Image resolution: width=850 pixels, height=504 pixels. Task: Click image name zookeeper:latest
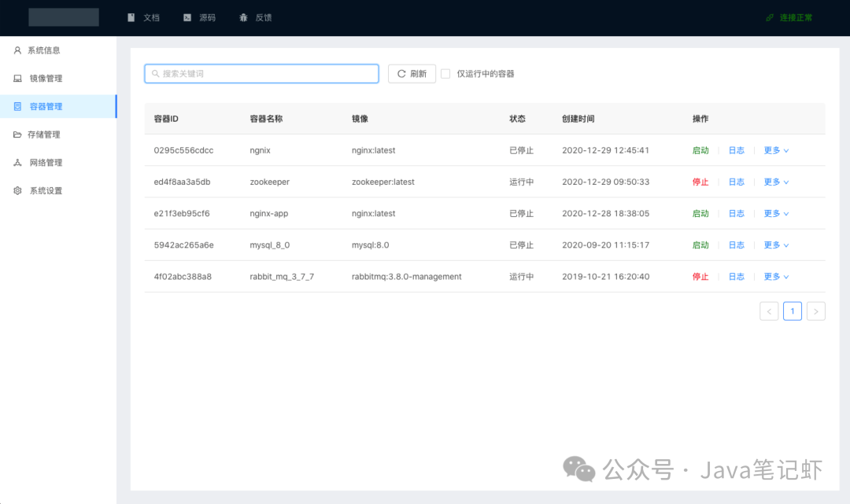coord(383,182)
